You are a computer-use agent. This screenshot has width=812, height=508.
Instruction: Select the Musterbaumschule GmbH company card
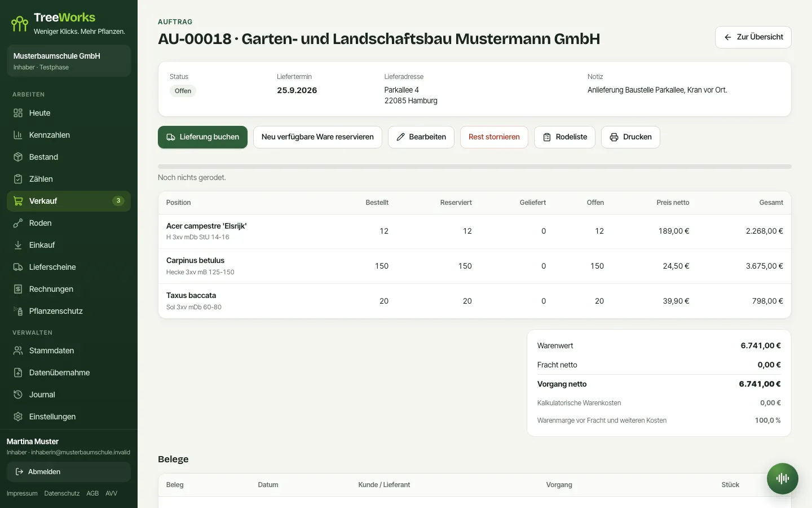69,61
